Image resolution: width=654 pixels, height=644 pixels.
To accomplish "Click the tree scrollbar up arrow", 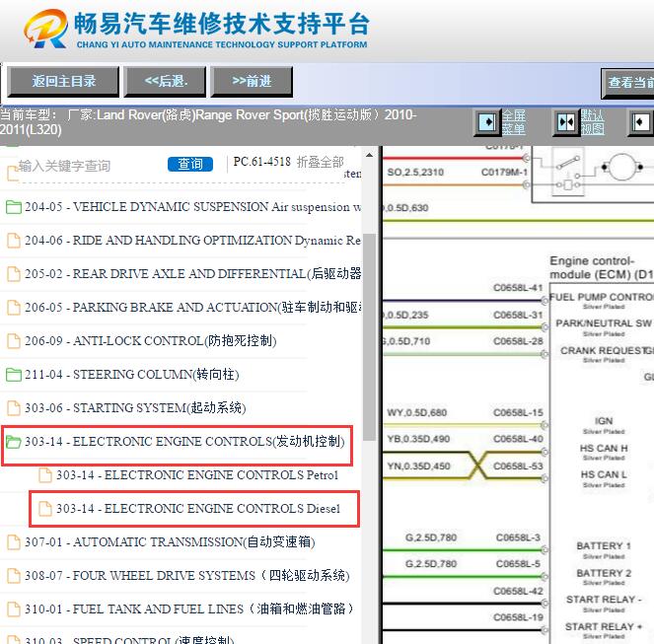I will (369, 155).
